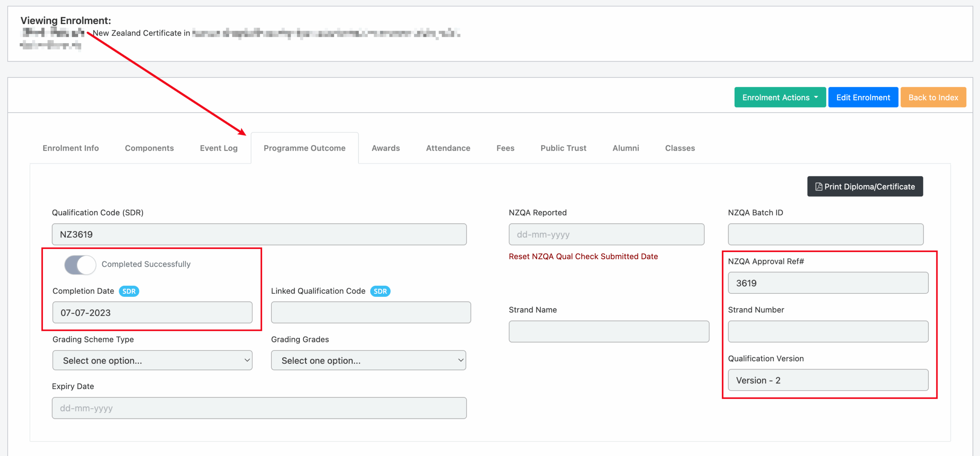Image resolution: width=980 pixels, height=456 pixels.
Task: Expand the Grading Grades dropdown
Action: click(368, 360)
